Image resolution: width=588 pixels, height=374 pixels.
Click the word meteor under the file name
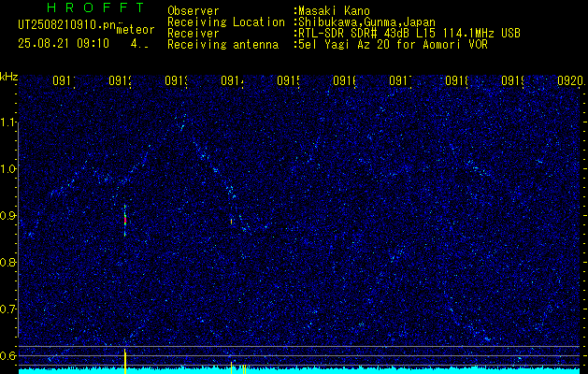click(x=136, y=30)
